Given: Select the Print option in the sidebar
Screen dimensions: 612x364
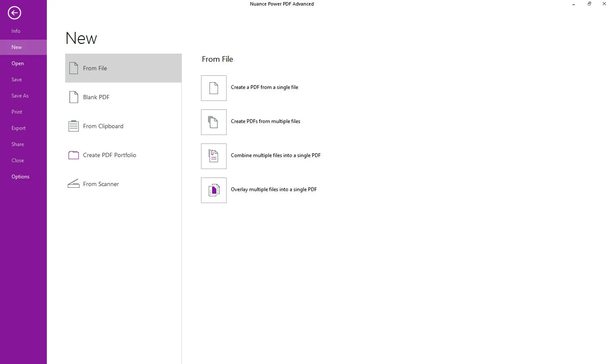Looking at the screenshot, I should click(17, 112).
